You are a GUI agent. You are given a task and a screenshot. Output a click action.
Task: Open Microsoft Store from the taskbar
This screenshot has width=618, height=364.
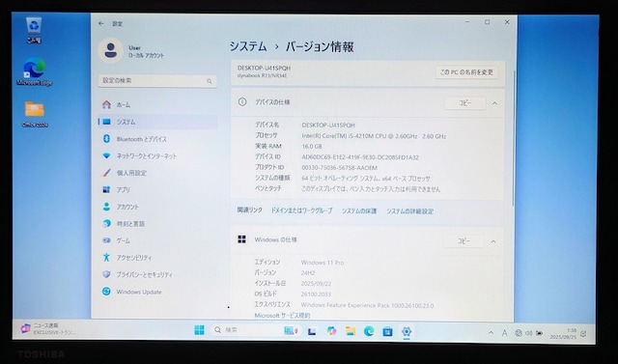tap(388, 332)
